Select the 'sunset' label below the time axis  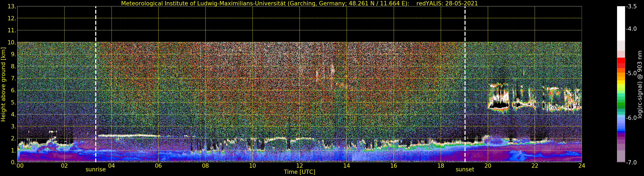(465, 170)
